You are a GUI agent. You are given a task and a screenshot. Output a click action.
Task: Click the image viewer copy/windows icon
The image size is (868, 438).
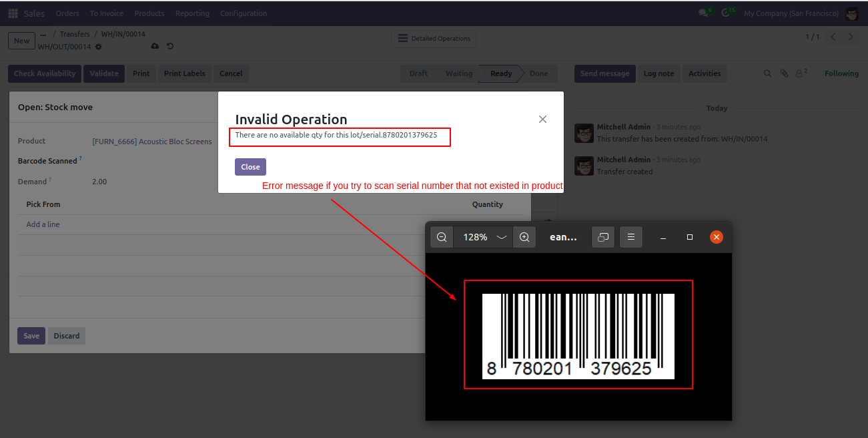(x=603, y=237)
